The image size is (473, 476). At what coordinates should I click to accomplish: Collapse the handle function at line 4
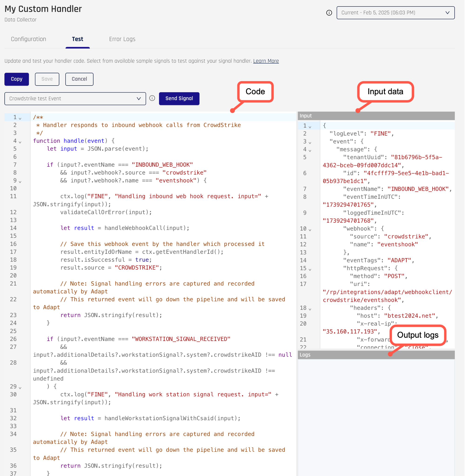(x=20, y=142)
